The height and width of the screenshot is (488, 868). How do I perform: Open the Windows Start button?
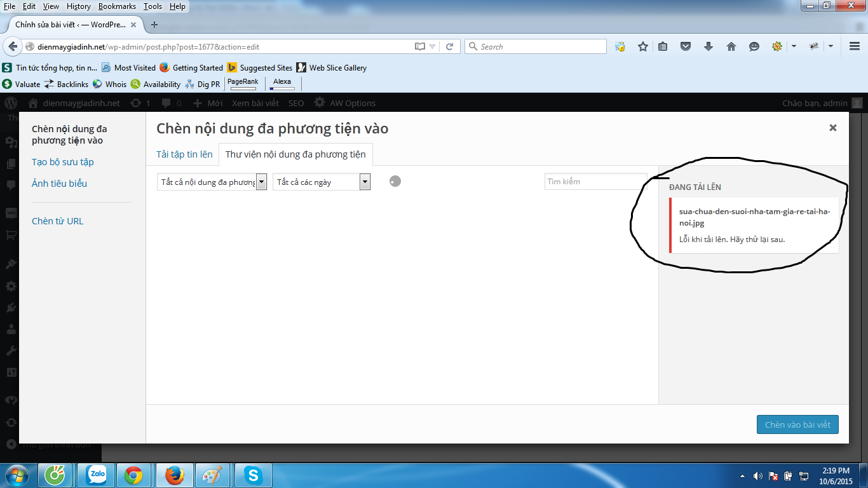point(17,475)
